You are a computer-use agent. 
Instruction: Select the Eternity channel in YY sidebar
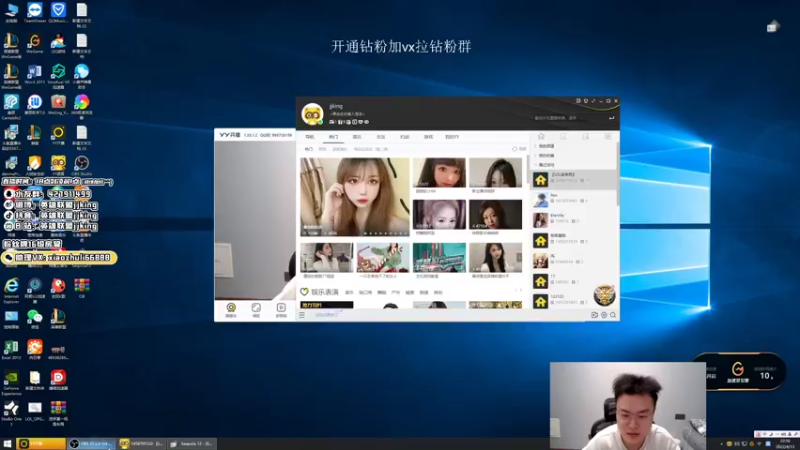573,220
